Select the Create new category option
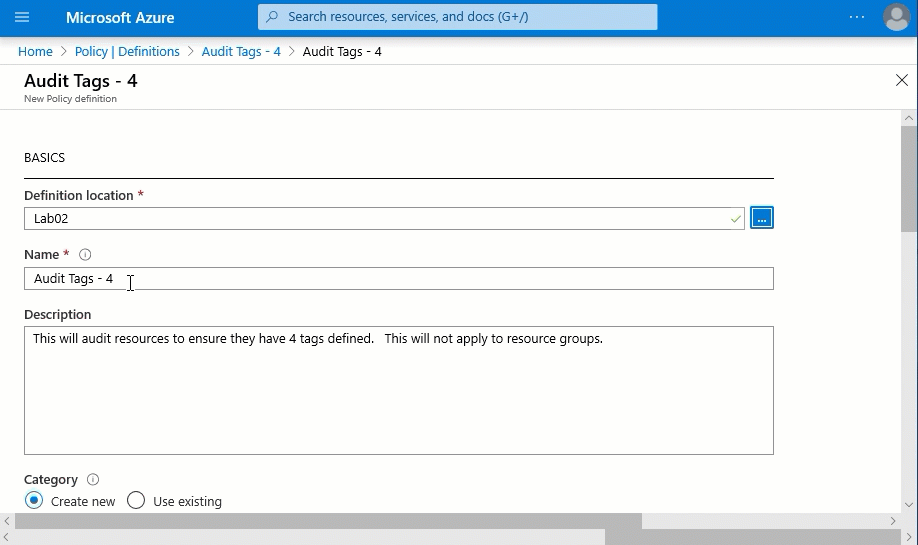918x545 pixels. tap(35, 501)
